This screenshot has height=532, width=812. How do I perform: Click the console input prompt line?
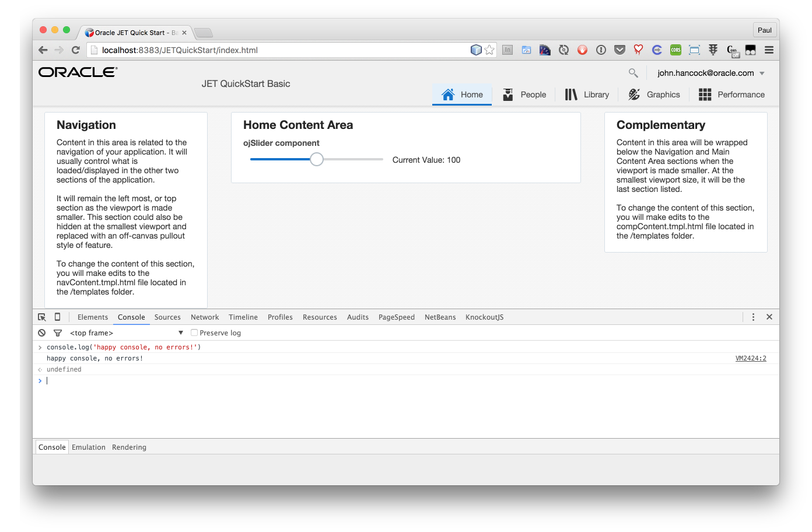pyautogui.click(x=406, y=381)
